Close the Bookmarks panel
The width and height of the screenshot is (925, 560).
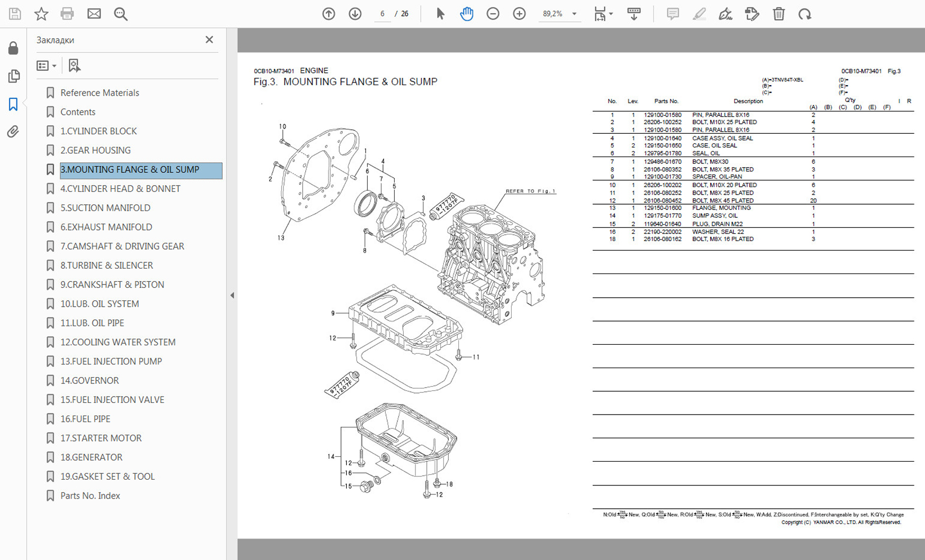(209, 40)
